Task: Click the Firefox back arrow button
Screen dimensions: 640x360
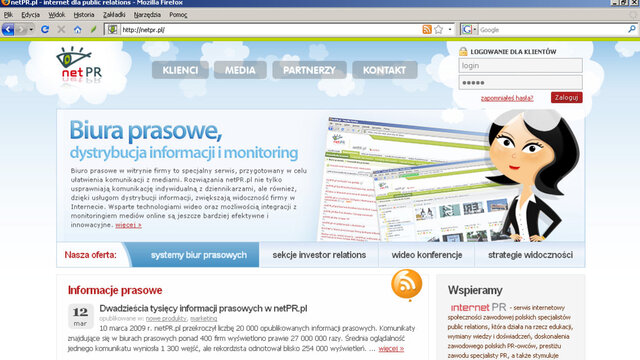Action: [x=8, y=29]
